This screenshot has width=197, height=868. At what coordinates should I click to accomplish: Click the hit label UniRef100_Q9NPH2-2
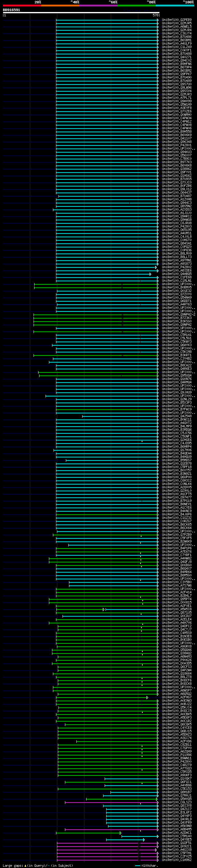pos(179,315)
